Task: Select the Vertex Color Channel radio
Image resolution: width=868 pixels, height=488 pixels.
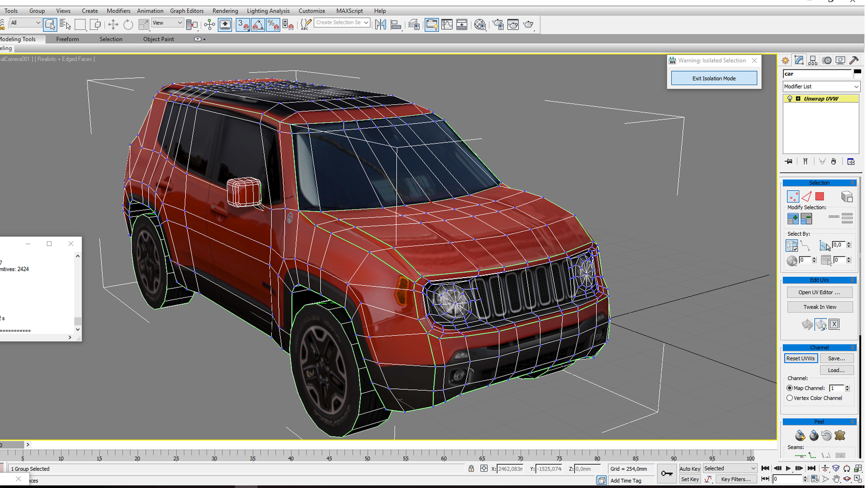Action: tap(790, 398)
